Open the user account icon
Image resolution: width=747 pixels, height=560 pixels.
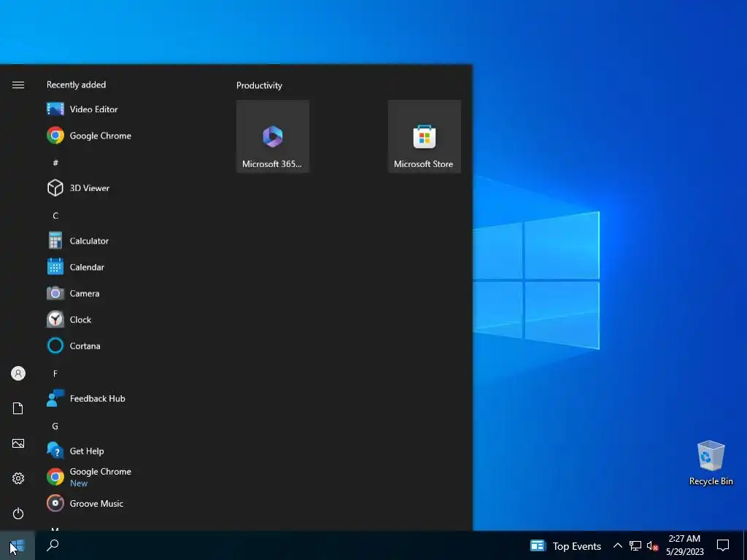(18, 373)
